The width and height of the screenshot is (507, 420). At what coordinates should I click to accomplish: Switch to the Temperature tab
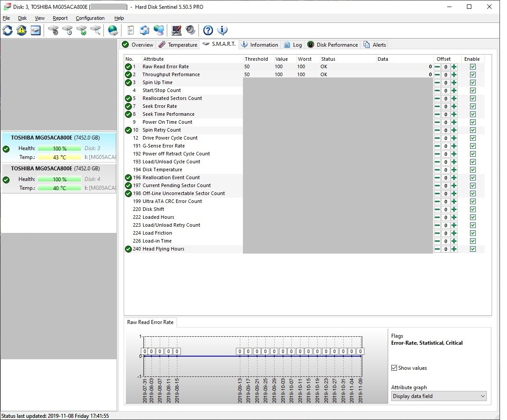pos(178,44)
